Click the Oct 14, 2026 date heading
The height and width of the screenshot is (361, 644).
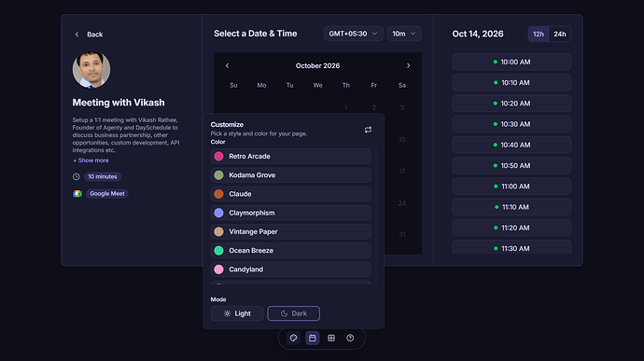click(x=478, y=35)
